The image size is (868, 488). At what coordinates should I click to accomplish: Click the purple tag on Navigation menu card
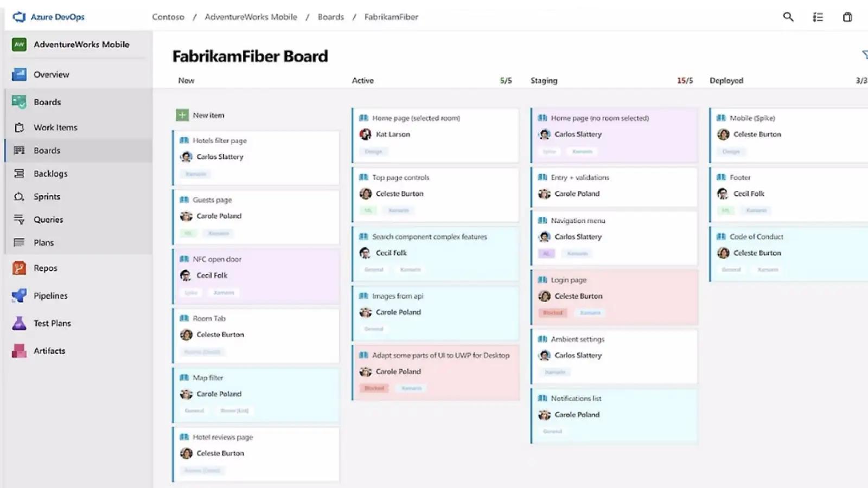[x=546, y=253]
